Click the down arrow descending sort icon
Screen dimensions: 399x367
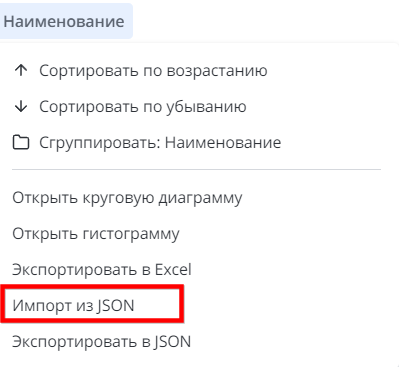coord(21,106)
